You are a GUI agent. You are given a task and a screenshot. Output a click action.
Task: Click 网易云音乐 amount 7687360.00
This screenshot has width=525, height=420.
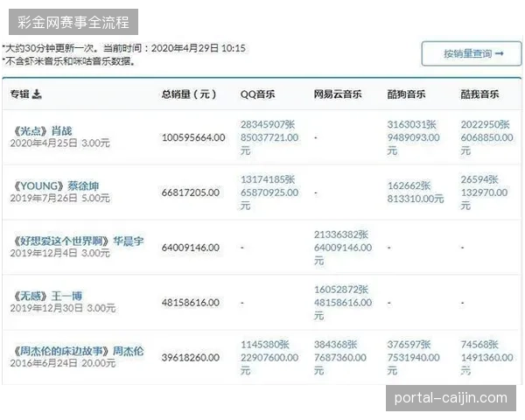[339, 358]
